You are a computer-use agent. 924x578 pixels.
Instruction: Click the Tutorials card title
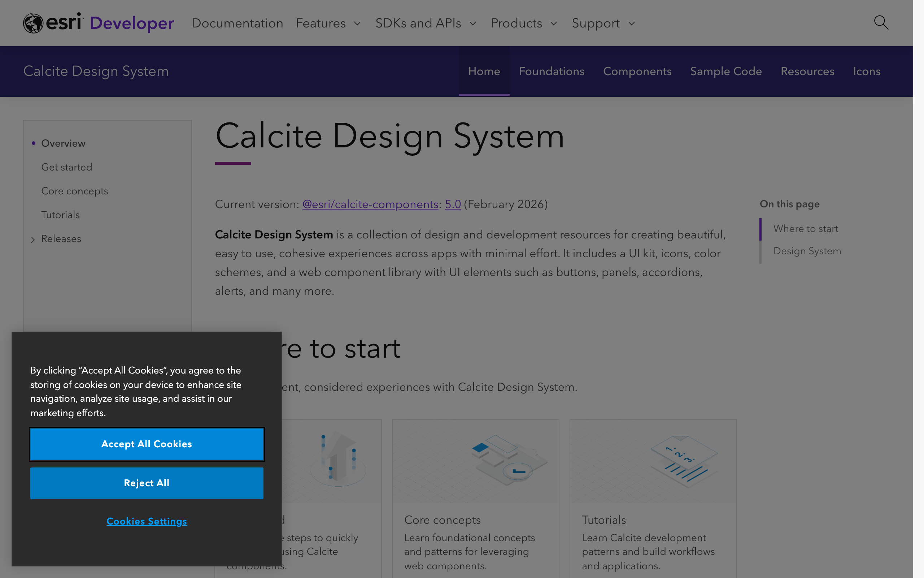point(603,520)
